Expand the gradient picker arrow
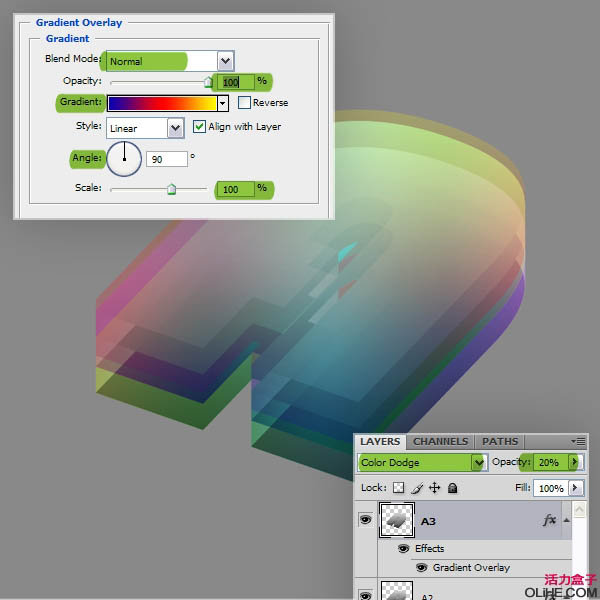Viewport: 600px width, 600px height. tap(223, 103)
